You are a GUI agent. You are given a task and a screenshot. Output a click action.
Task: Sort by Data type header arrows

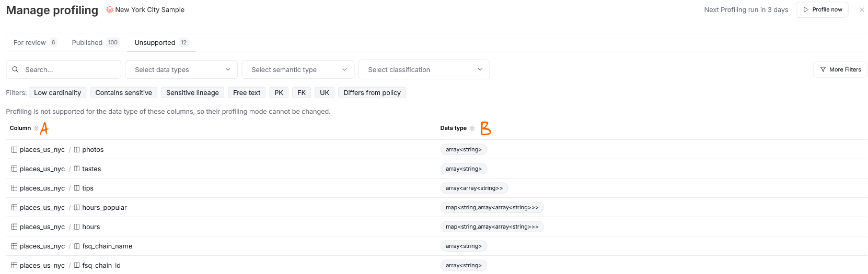pos(472,128)
